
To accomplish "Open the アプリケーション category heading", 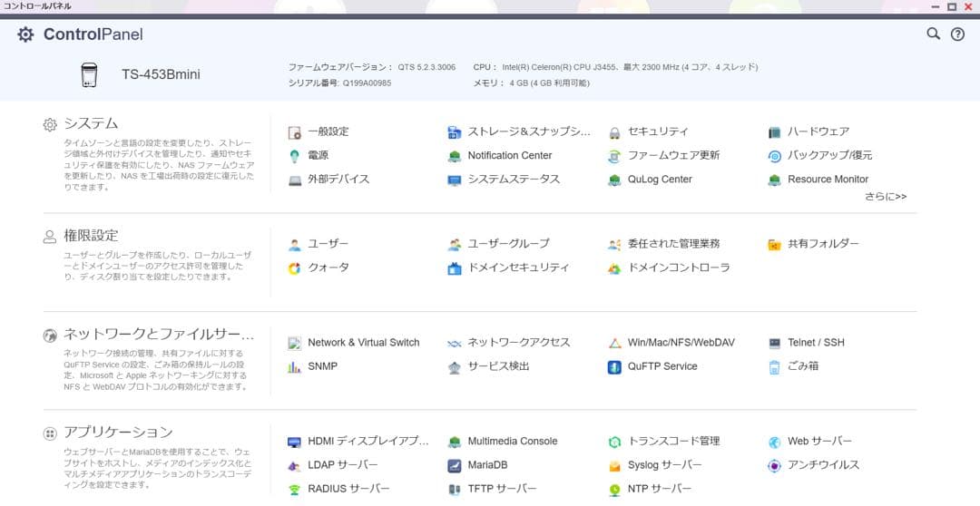I will (118, 433).
